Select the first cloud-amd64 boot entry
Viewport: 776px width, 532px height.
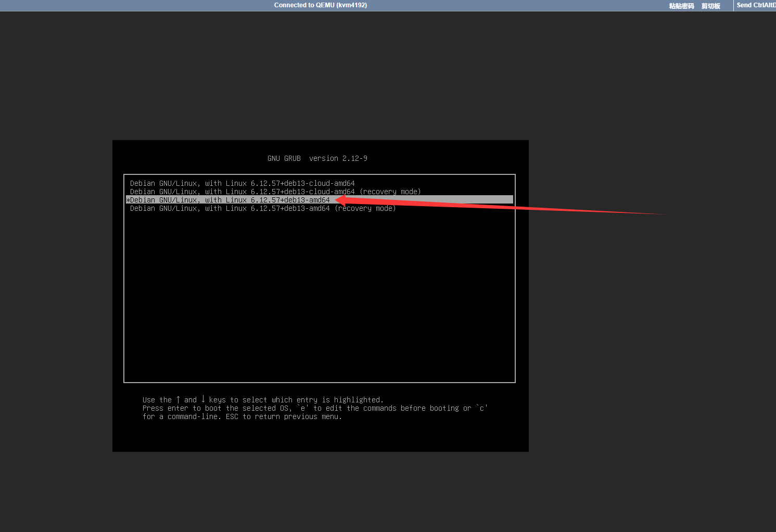242,183
